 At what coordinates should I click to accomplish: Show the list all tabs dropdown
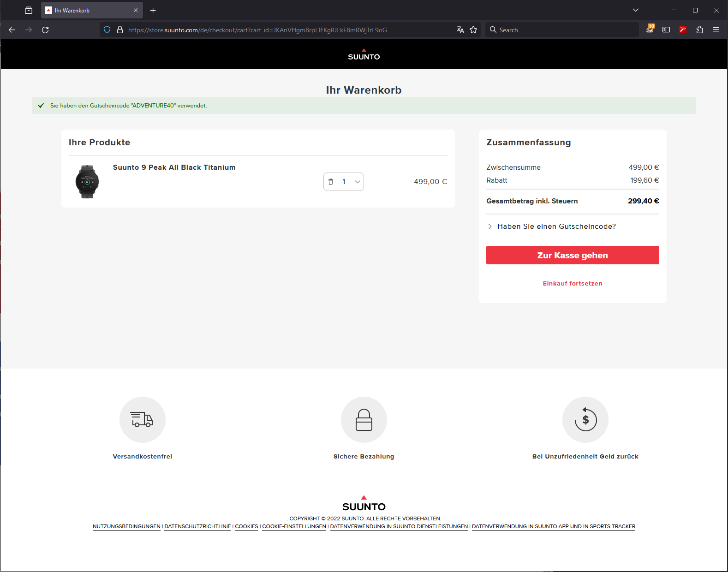tap(635, 10)
